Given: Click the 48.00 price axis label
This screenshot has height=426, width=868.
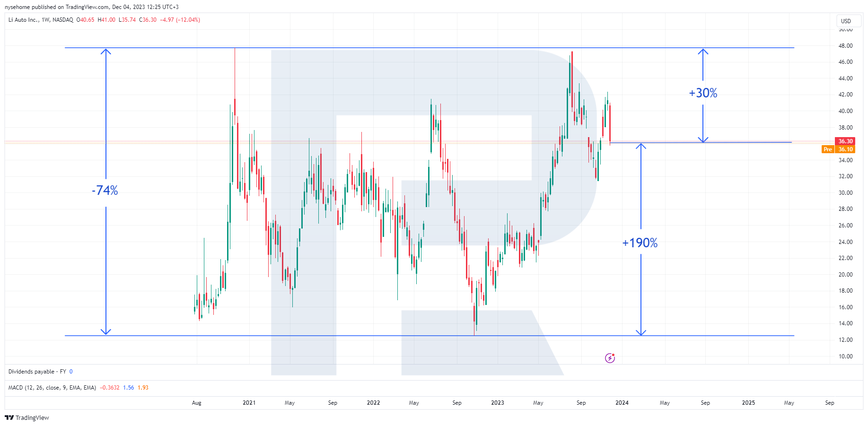Looking at the screenshot, I should pyautogui.click(x=845, y=46).
